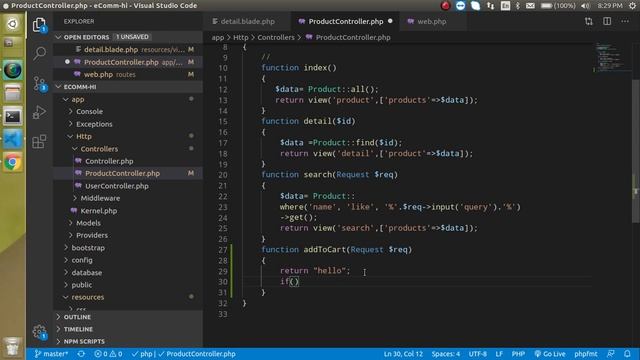Collapse the Open Editors section

click(58, 37)
